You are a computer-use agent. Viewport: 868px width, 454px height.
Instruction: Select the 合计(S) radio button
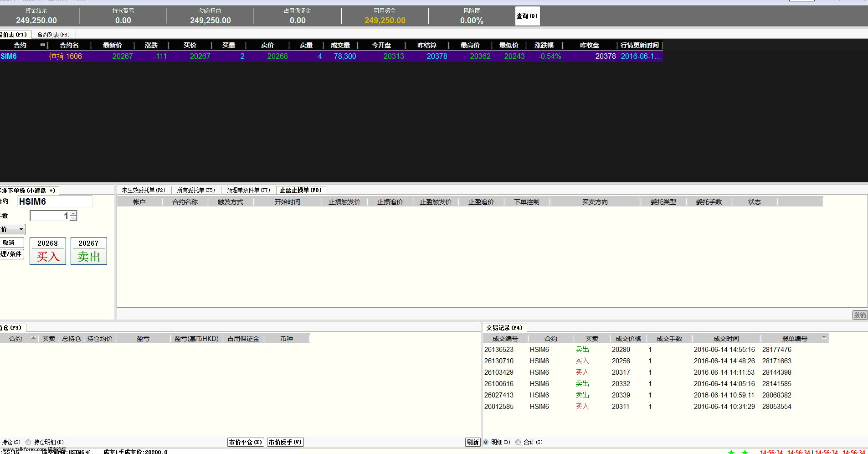pos(518,442)
